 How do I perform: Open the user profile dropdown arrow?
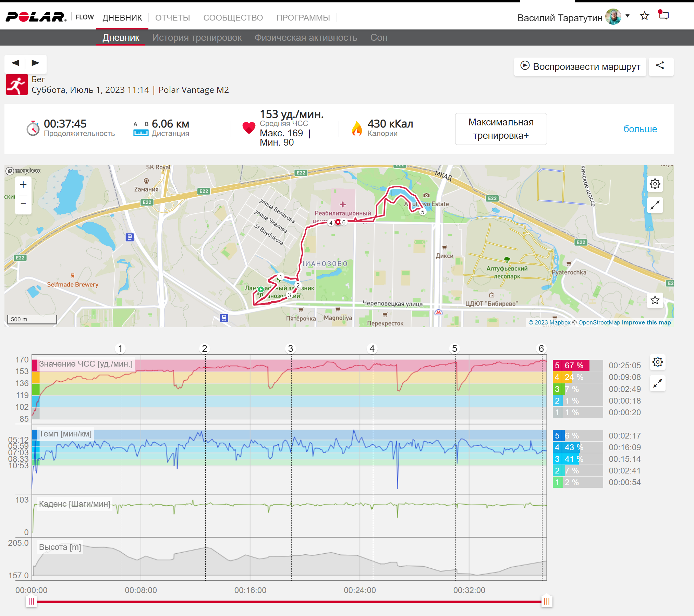[628, 16]
